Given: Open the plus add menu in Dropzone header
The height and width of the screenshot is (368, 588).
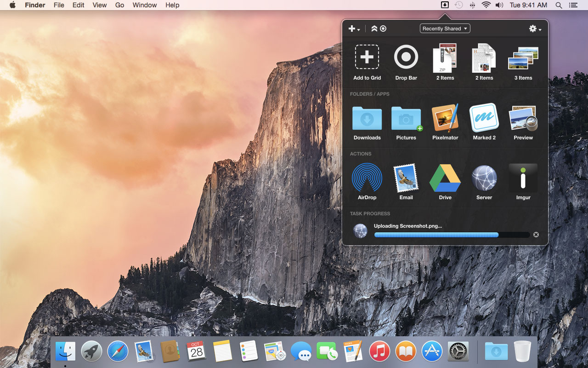Looking at the screenshot, I should tap(354, 29).
